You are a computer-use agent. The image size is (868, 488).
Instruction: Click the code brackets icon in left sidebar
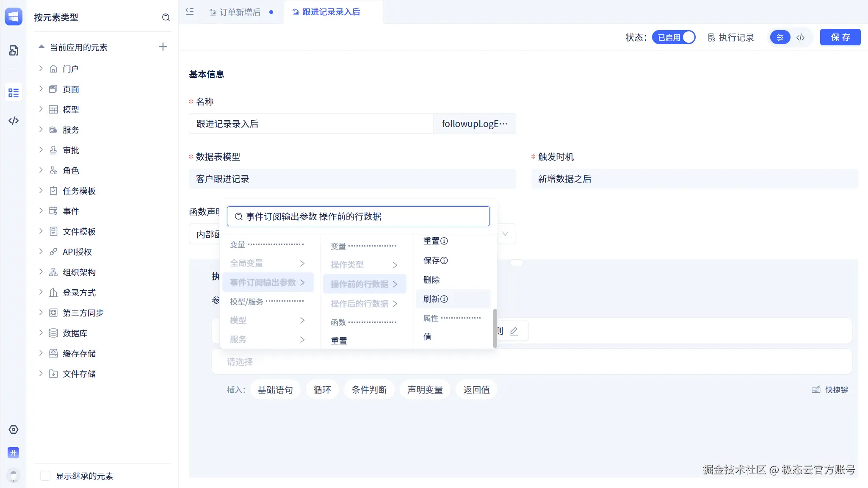point(14,121)
